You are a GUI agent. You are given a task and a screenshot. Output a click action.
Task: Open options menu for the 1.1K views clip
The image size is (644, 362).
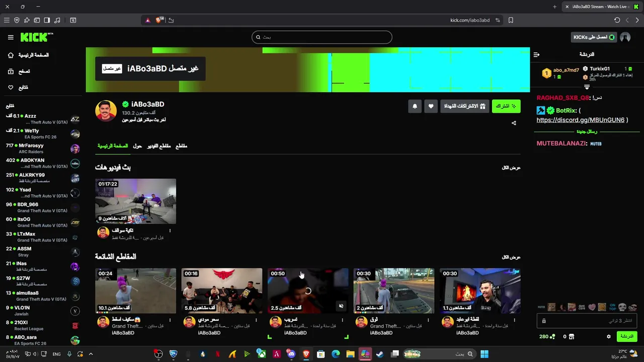coord(514,320)
